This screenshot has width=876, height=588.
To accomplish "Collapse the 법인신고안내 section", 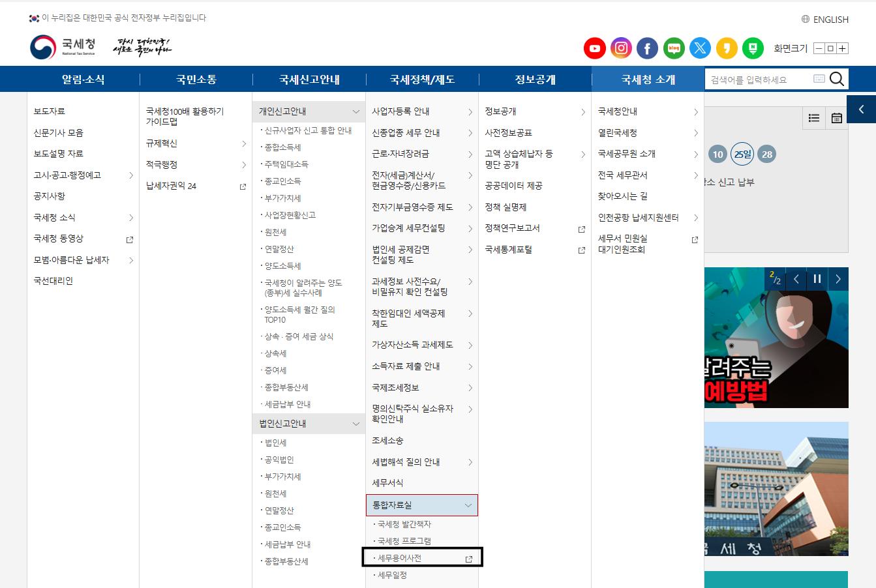I will click(x=355, y=424).
